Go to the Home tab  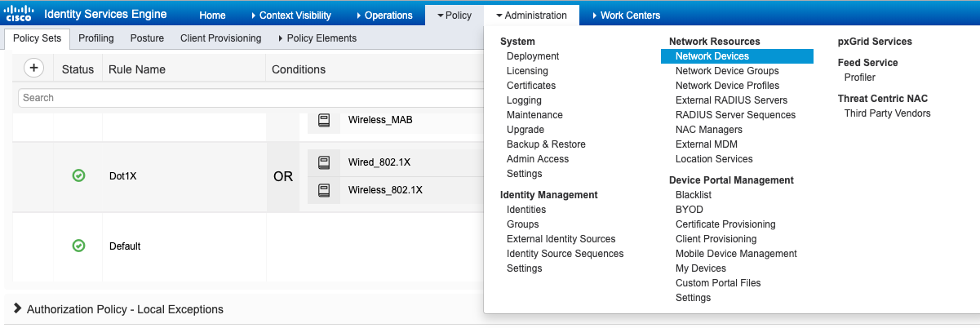pos(212,15)
